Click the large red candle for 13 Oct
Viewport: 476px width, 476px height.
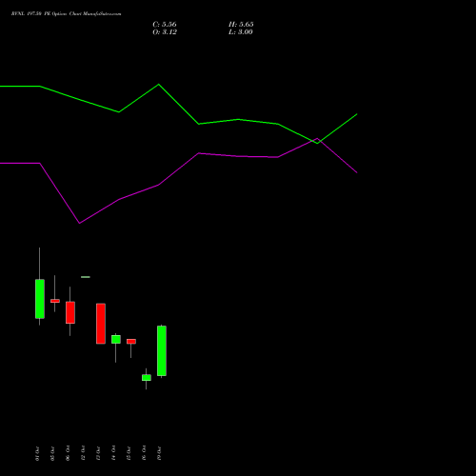click(x=101, y=324)
